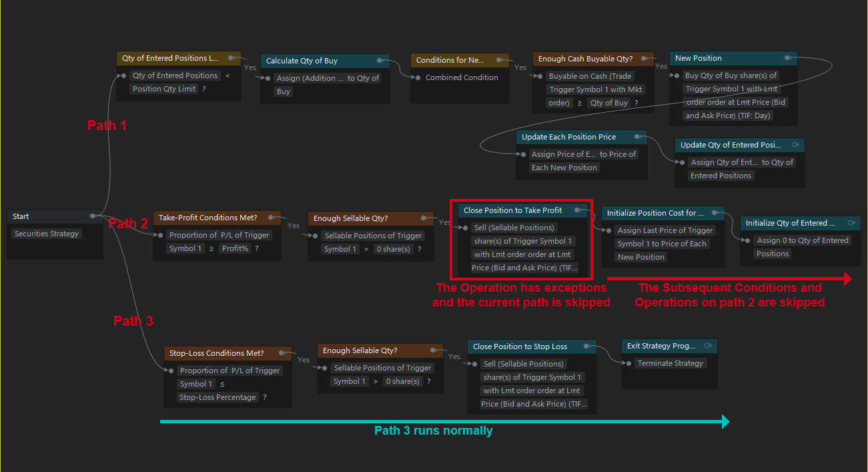Click end-port icon on Initialize Qty of Entered node
This screenshot has height=472, width=868.
point(851,223)
